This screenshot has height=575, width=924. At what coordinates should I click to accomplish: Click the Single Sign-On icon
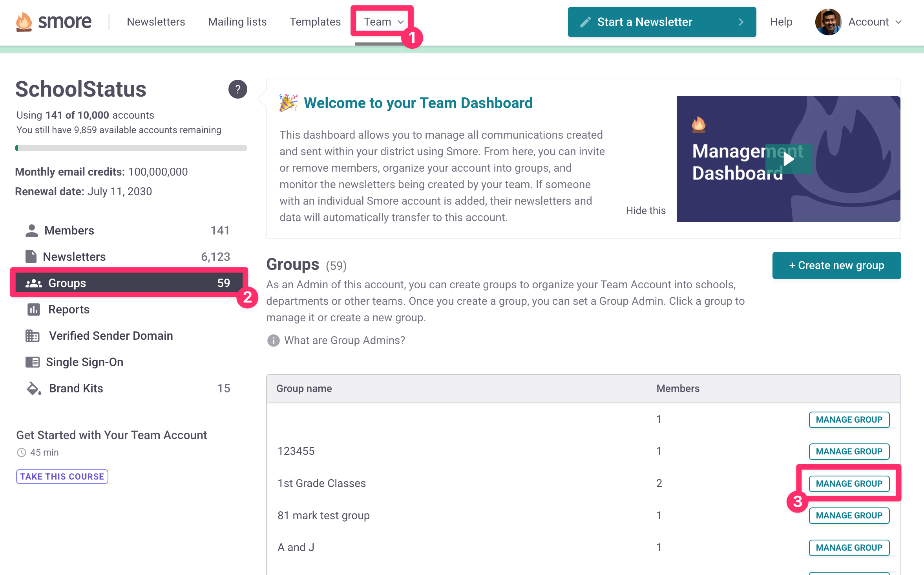(33, 362)
